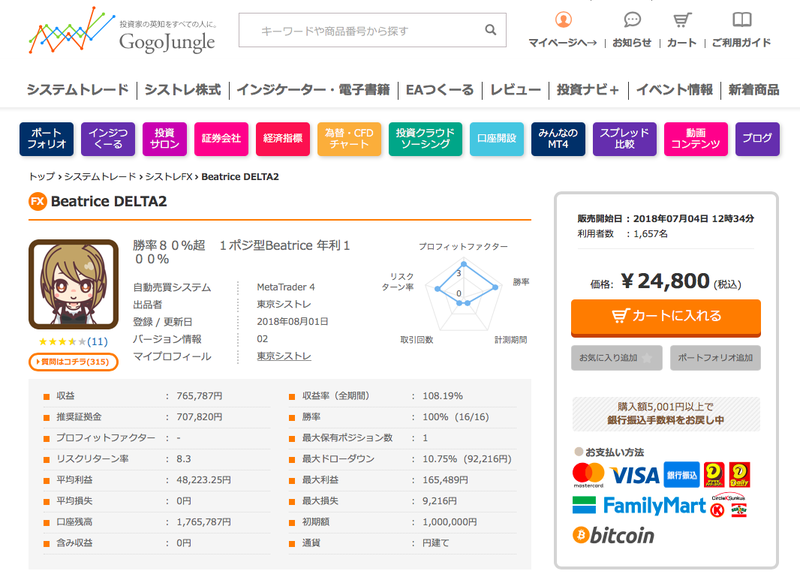The width and height of the screenshot is (800, 574).
Task: Click the 口座開設 button
Action: tap(497, 139)
